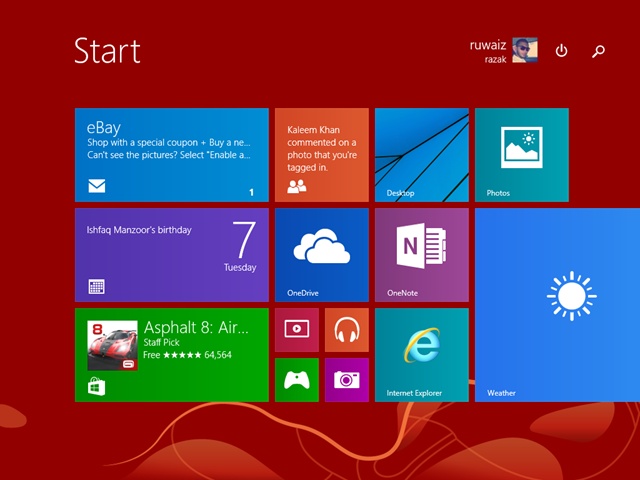This screenshot has height=480, width=640.
Task: Open the Photos app tile
Action: (x=521, y=154)
